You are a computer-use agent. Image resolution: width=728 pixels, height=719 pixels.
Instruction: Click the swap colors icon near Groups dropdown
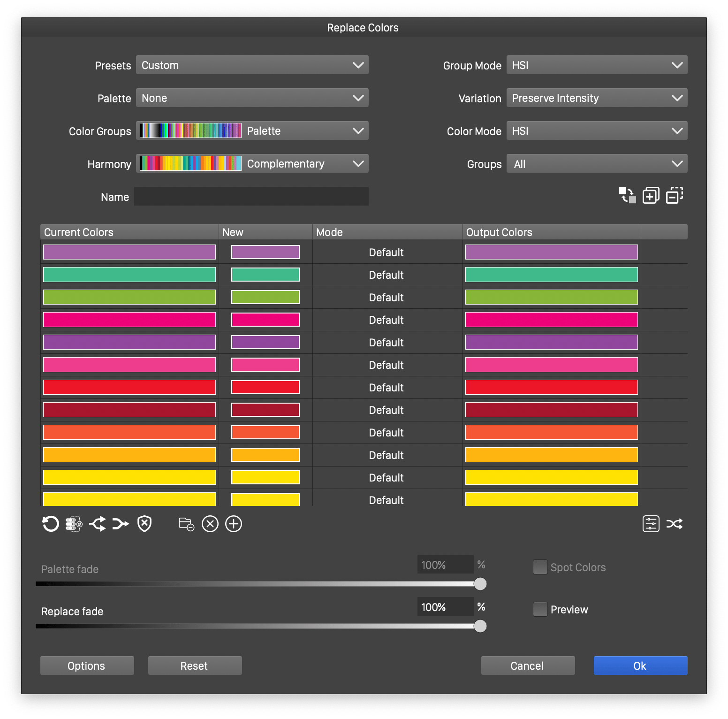coord(627,195)
